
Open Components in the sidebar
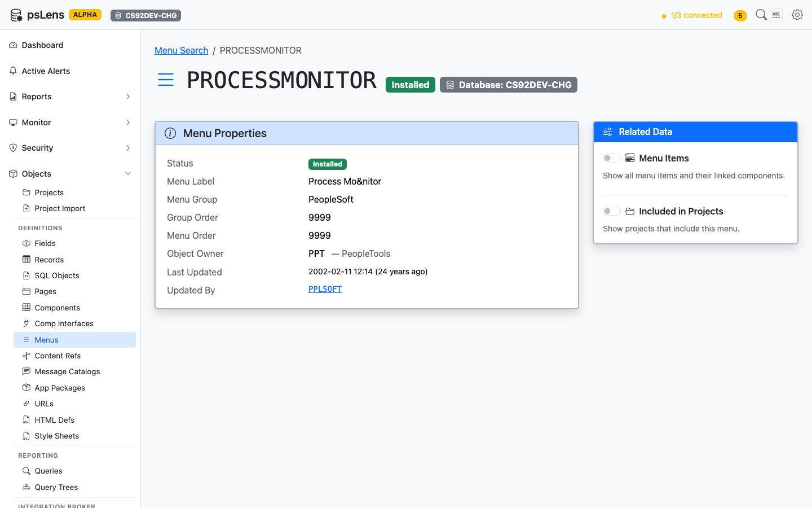click(74, 308)
